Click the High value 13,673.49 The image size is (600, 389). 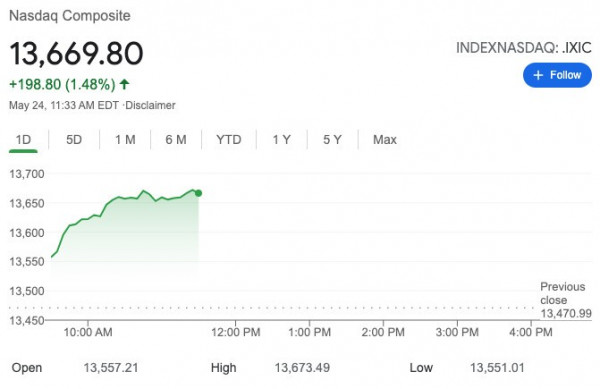pyautogui.click(x=302, y=368)
